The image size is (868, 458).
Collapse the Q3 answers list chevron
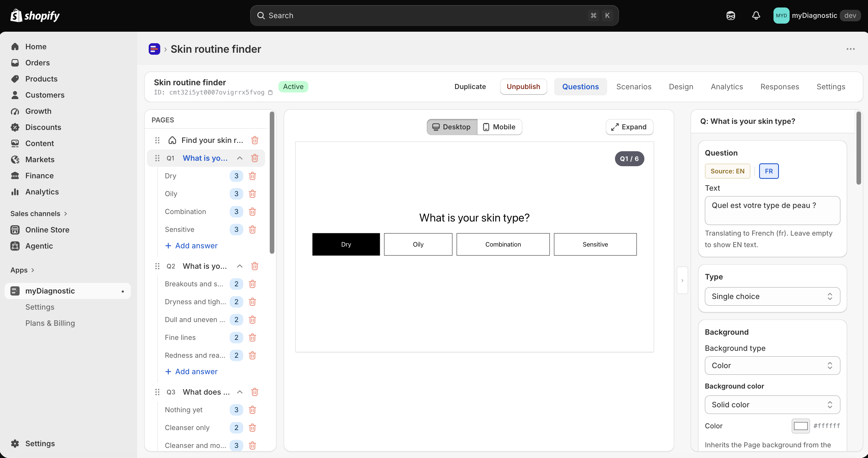pyautogui.click(x=239, y=392)
